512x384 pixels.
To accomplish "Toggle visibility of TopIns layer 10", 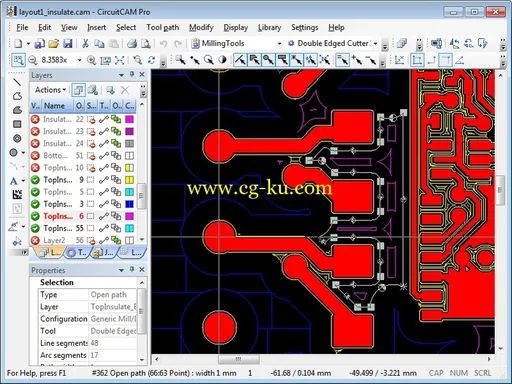I will coord(35,168).
